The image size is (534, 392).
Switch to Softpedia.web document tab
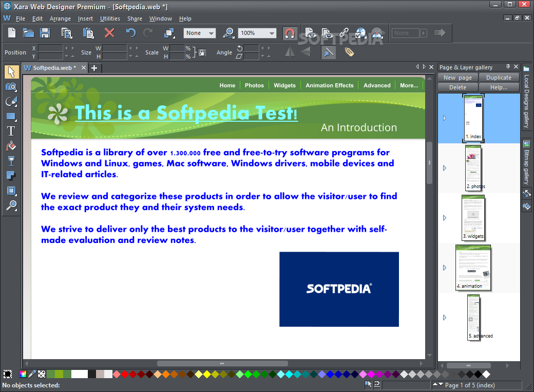[54, 68]
